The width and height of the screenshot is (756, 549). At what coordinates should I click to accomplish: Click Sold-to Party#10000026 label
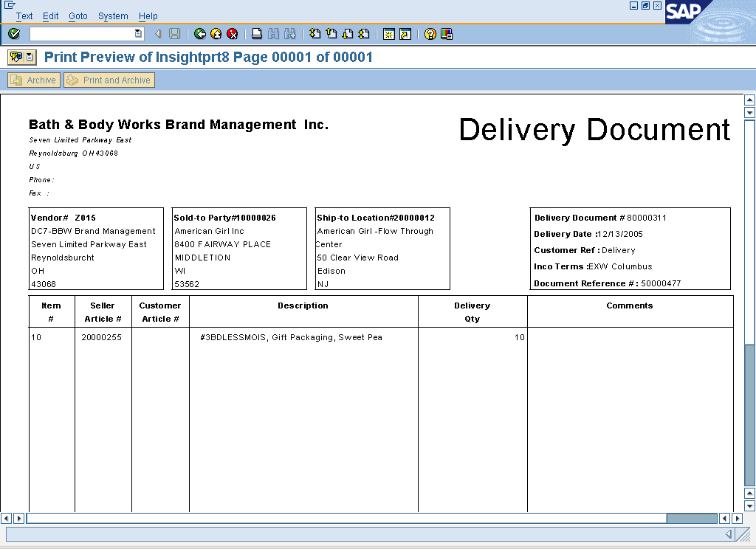pyautogui.click(x=224, y=218)
